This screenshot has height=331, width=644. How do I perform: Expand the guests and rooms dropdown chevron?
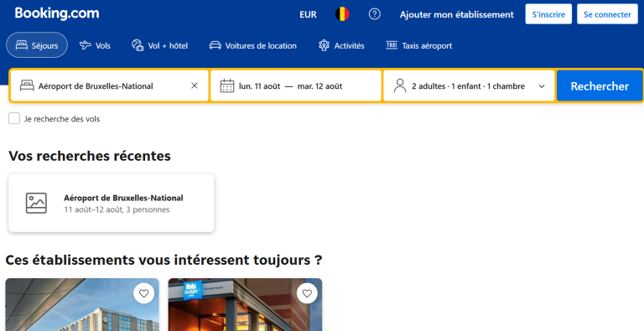(542, 86)
